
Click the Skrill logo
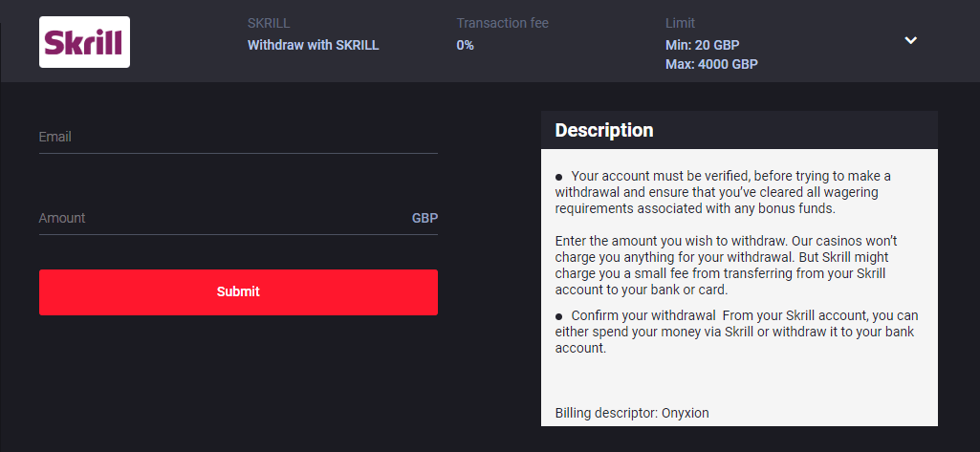point(84,42)
